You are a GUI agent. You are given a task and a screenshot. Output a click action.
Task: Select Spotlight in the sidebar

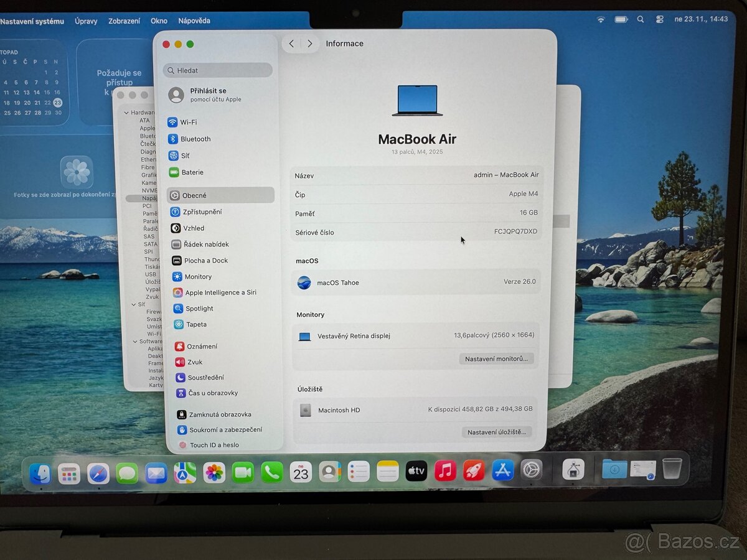(x=194, y=308)
